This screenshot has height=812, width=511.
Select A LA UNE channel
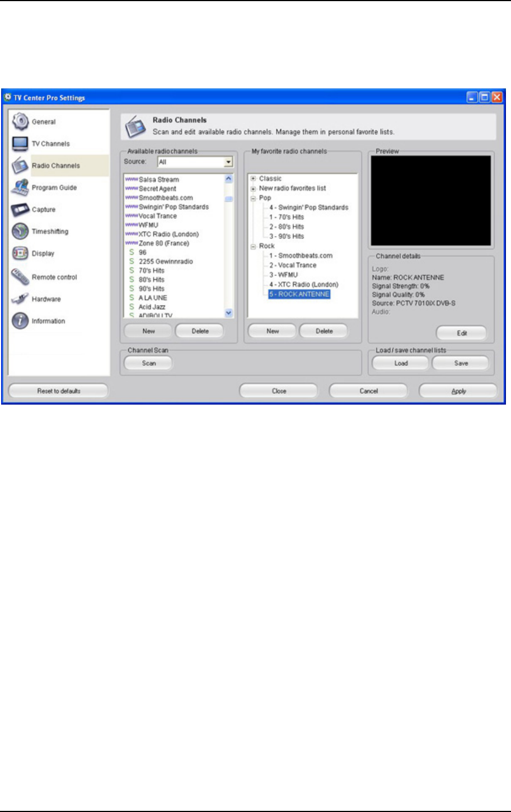pyautogui.click(x=153, y=298)
